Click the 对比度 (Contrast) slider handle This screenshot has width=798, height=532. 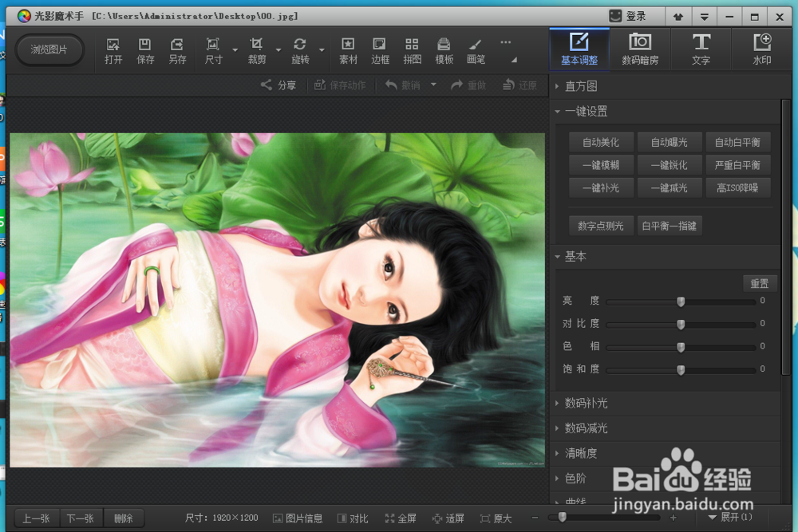[x=681, y=324]
